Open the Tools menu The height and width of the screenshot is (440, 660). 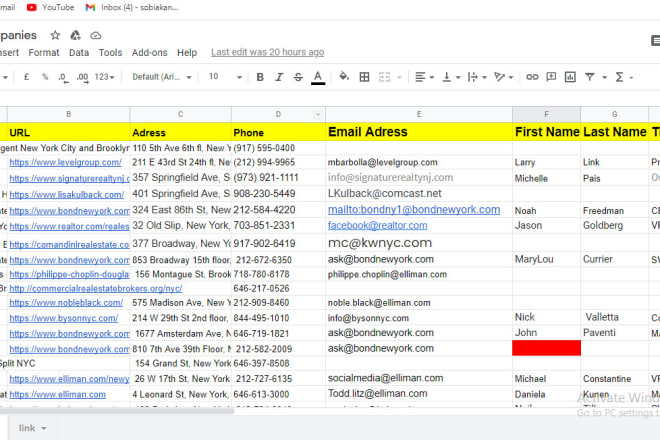(110, 53)
